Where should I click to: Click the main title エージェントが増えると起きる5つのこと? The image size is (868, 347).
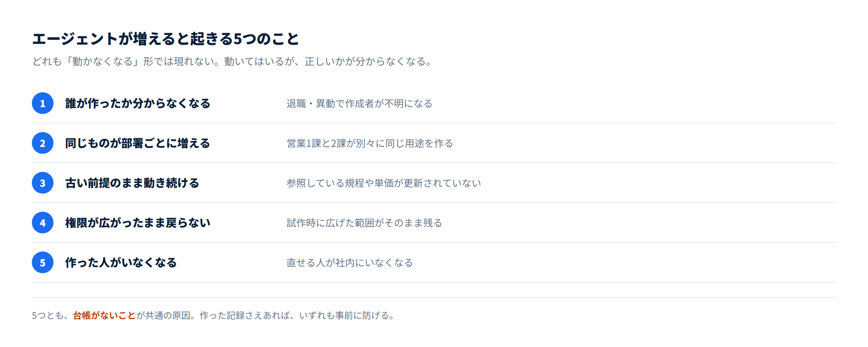click(x=166, y=39)
